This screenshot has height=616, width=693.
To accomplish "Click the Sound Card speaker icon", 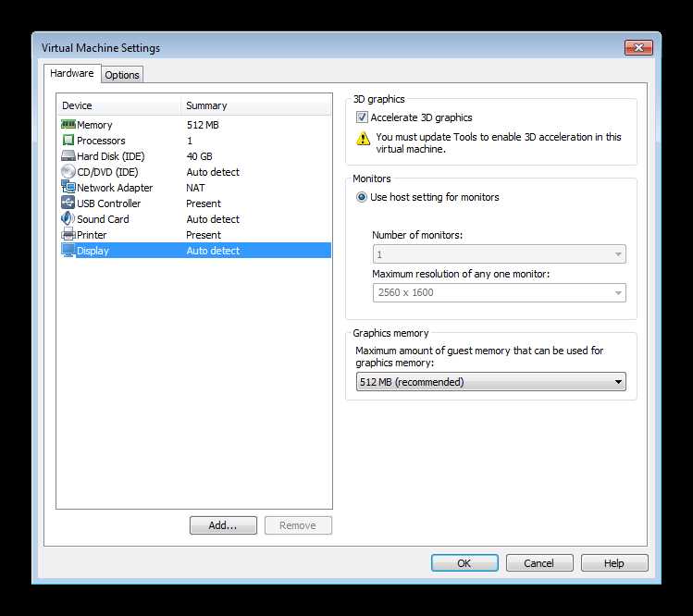I will click(68, 218).
